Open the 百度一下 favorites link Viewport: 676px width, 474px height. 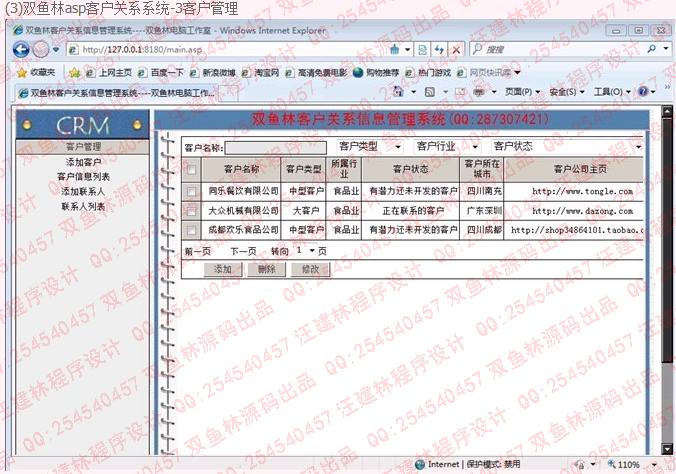pos(162,72)
